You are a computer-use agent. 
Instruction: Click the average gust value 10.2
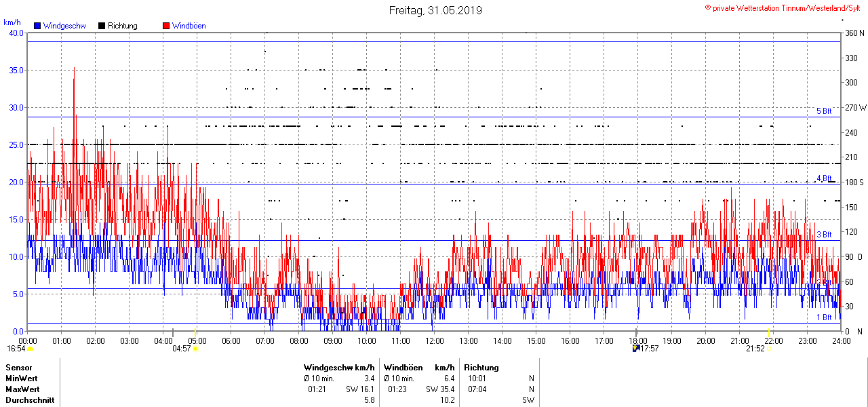tap(447, 400)
